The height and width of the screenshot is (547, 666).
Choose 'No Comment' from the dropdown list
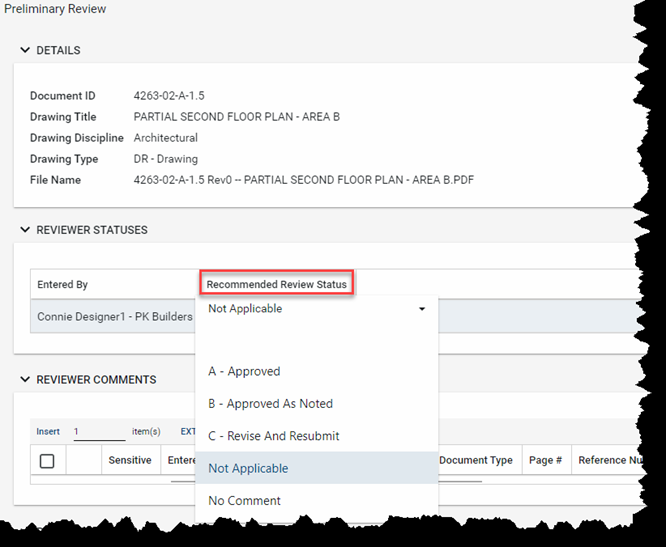(244, 501)
